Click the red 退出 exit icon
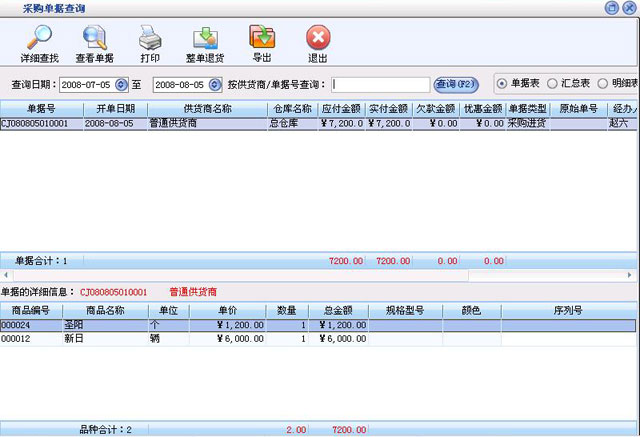 click(317, 38)
